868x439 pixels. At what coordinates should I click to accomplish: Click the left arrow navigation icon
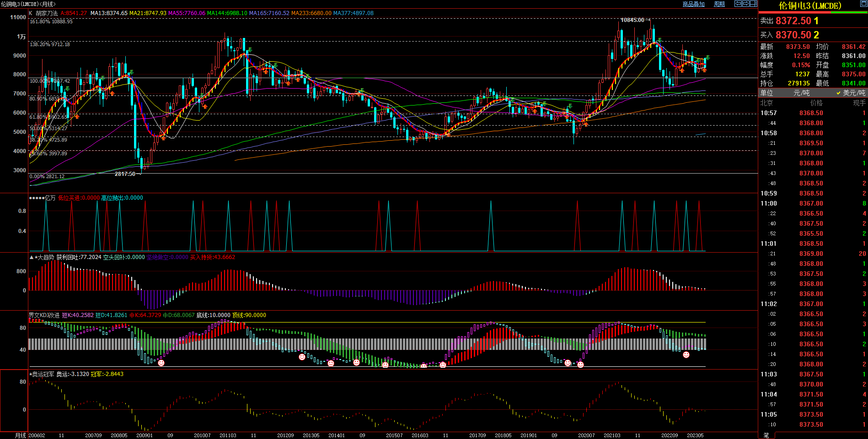point(738,4)
